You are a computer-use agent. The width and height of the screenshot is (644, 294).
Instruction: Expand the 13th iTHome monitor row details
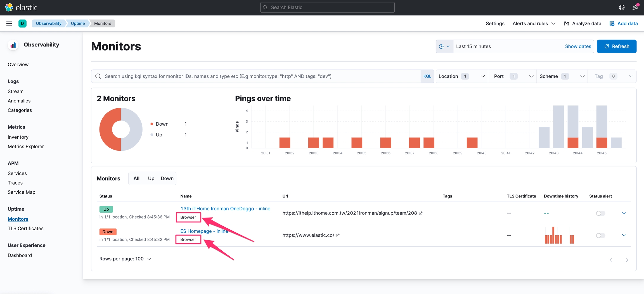[624, 213]
